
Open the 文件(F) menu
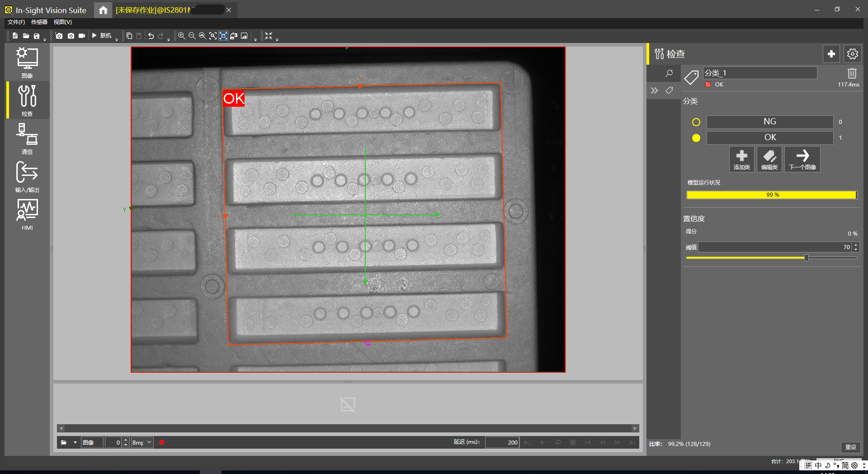click(16, 22)
